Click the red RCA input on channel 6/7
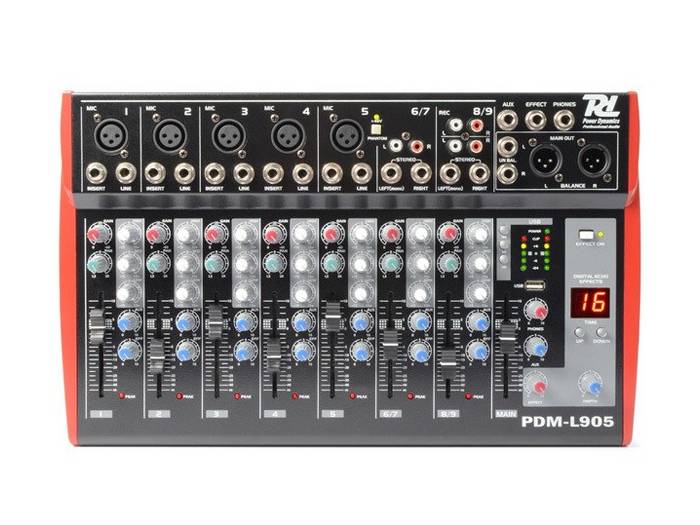This screenshot has width=700, height=525. tap(417, 146)
